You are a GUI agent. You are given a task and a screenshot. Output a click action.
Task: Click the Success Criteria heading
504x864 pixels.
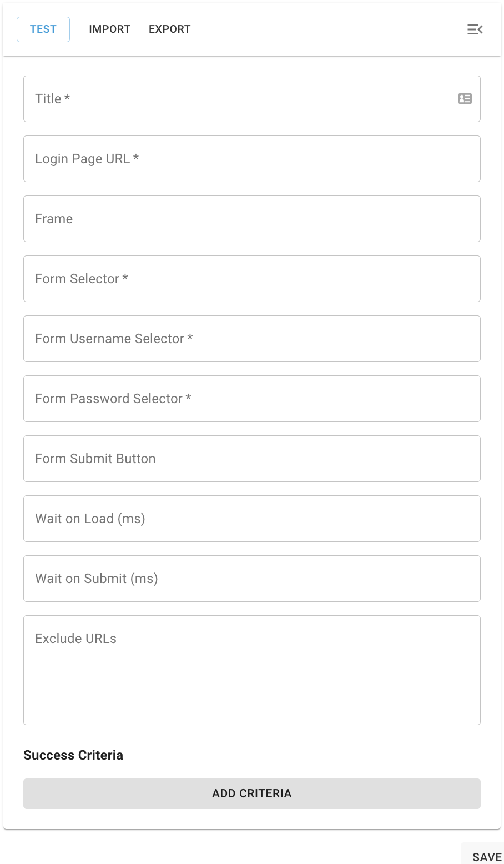(x=73, y=755)
